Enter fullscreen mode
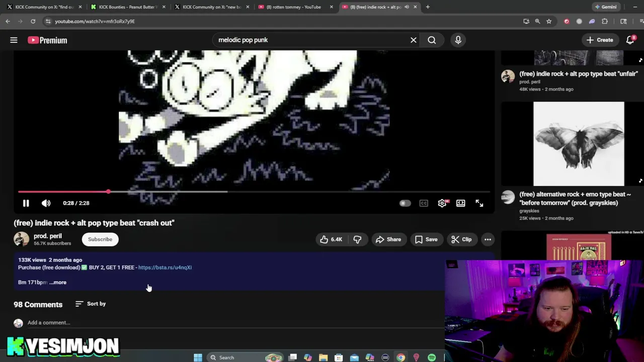644x362 pixels. (479, 203)
